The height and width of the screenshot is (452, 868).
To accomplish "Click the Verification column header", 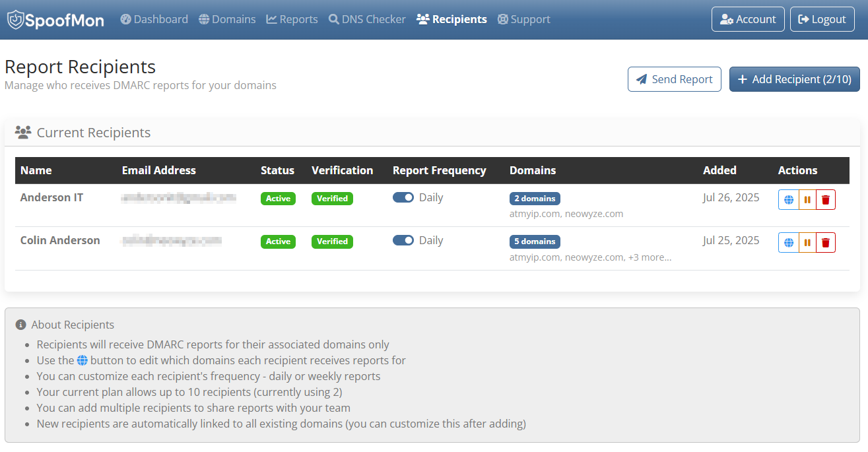I will pos(343,170).
